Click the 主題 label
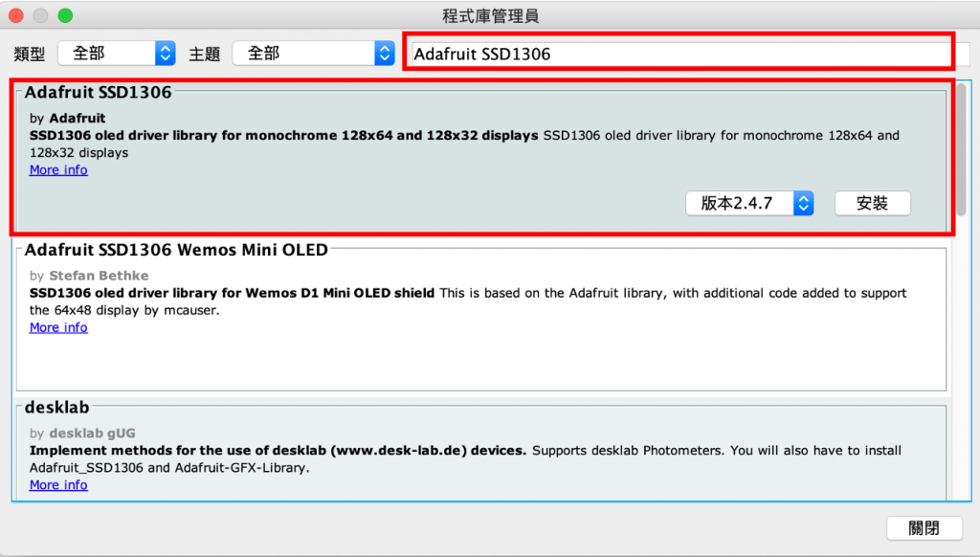Screen dimensions: 980x557 click(x=205, y=55)
